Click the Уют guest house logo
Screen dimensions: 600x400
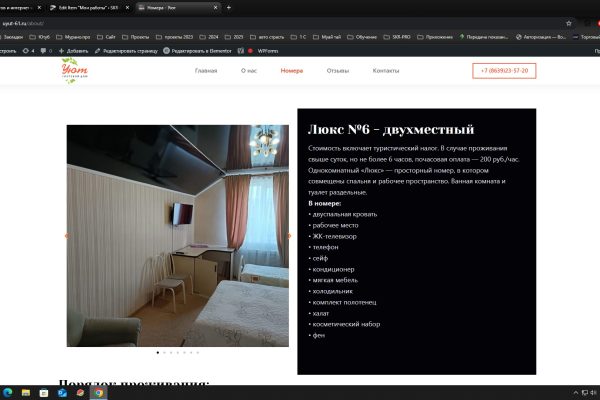[74, 70]
